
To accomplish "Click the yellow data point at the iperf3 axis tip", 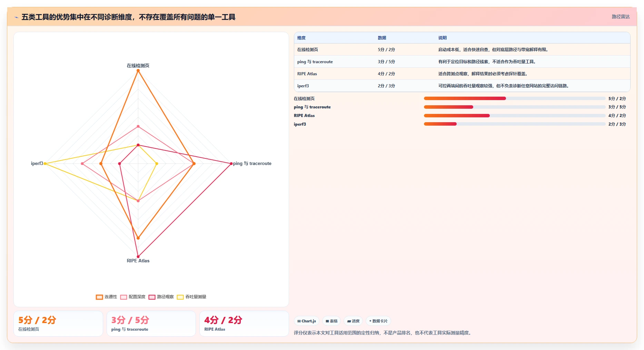I will pyautogui.click(x=45, y=164).
